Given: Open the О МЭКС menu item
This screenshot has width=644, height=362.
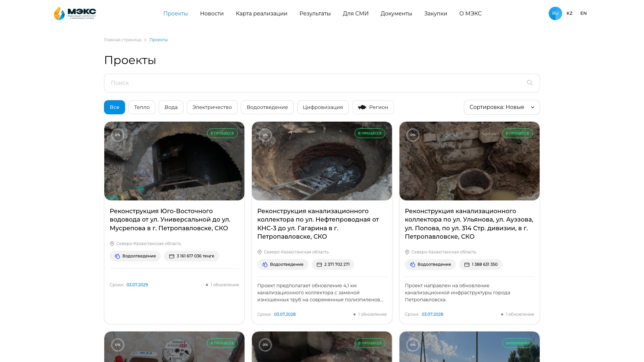Looking at the screenshot, I should point(470,13).
